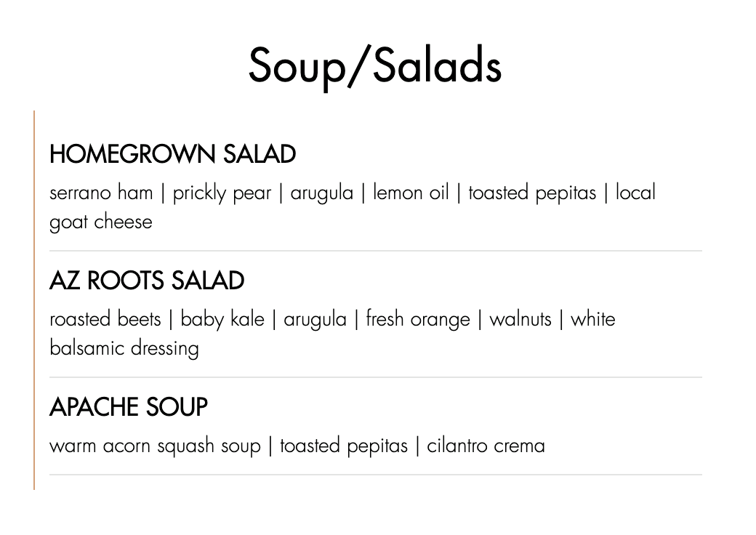Click the serrano ham ingredient text

[x=101, y=193]
